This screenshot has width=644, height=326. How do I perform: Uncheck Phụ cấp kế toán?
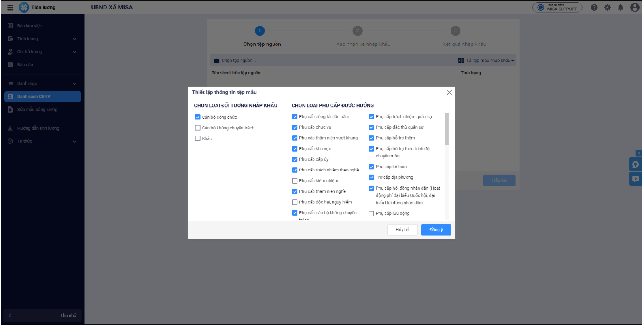click(371, 167)
